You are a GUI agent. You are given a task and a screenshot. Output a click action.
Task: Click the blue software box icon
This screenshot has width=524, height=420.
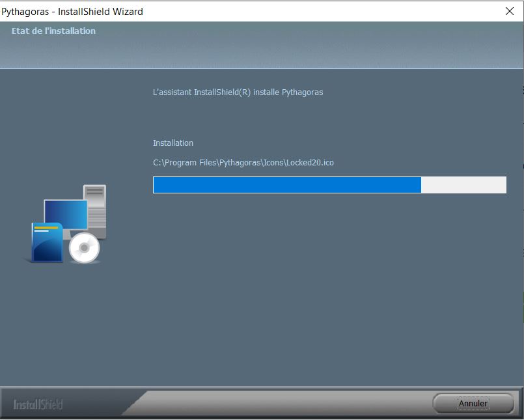[47, 242]
